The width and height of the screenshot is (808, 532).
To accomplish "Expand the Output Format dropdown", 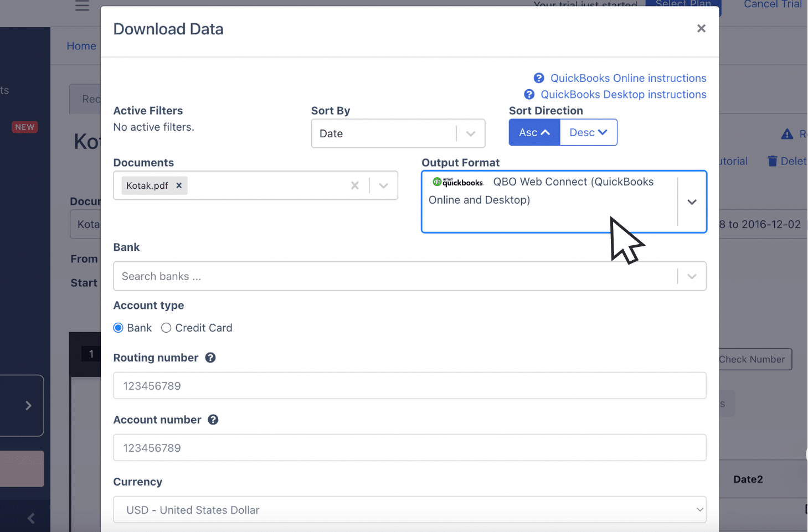I will coord(692,202).
